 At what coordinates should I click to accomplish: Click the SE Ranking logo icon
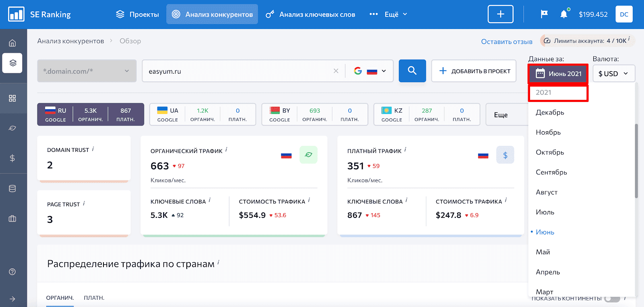[x=16, y=15]
